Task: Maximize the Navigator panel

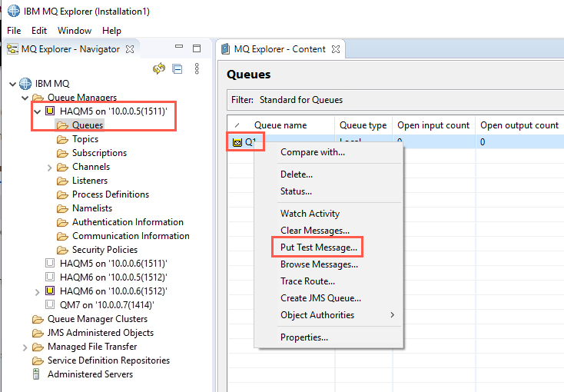Action: [x=197, y=48]
